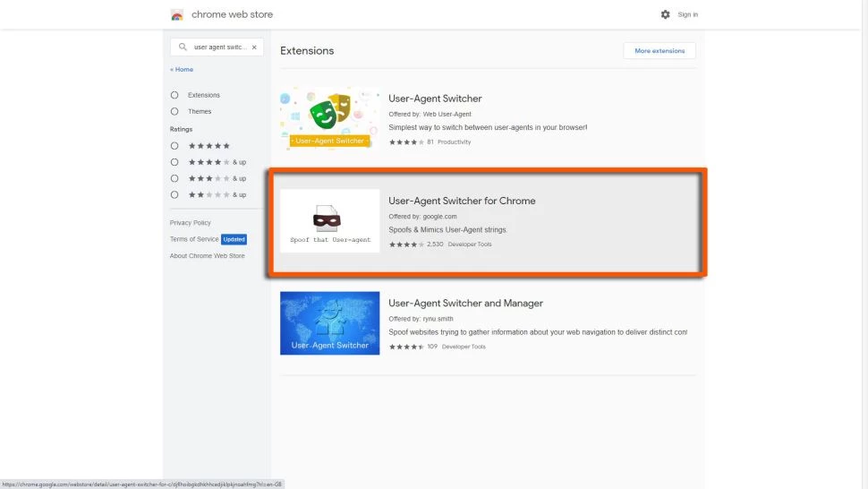Go back via the « Home link
Image resolution: width=868 pixels, height=489 pixels.
pos(182,69)
